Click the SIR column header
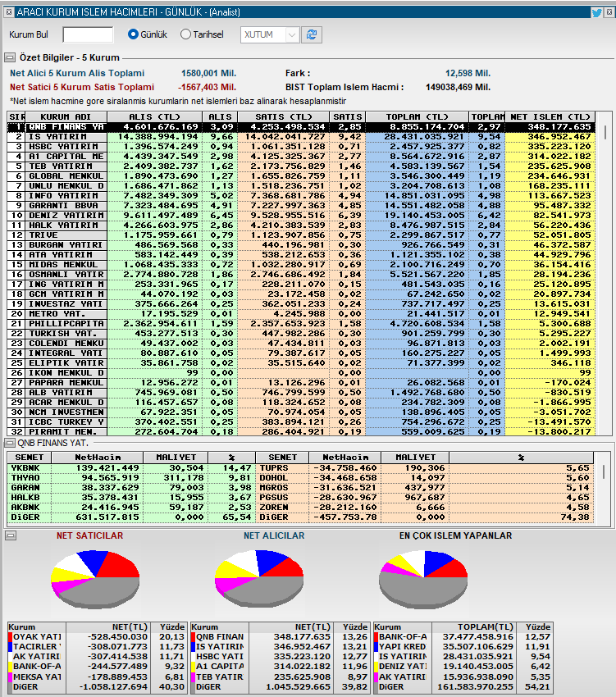 click(16, 117)
